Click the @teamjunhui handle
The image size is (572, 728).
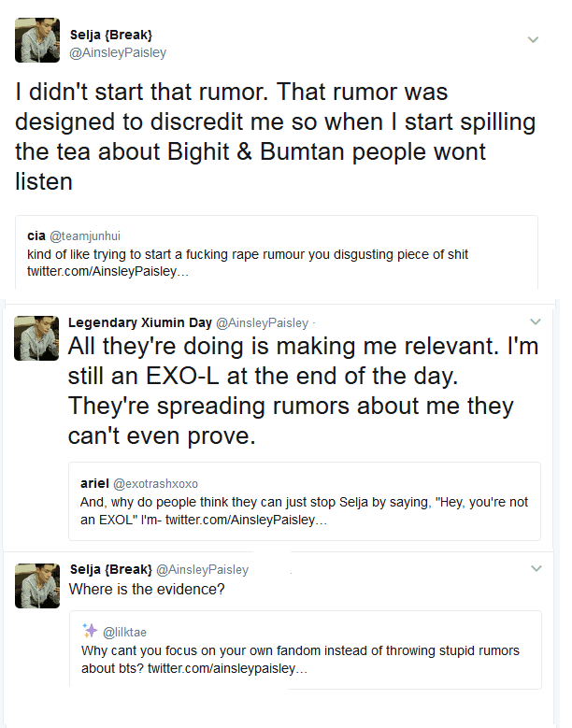point(86,237)
